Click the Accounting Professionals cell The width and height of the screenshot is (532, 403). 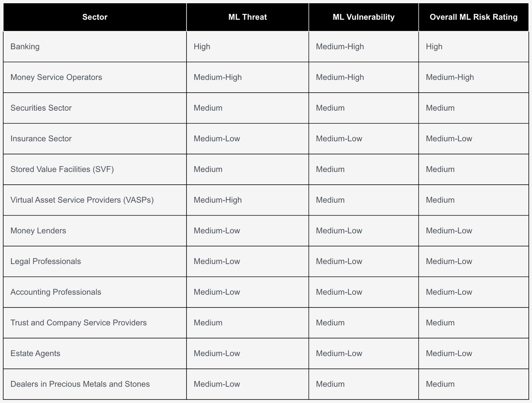[56, 292]
